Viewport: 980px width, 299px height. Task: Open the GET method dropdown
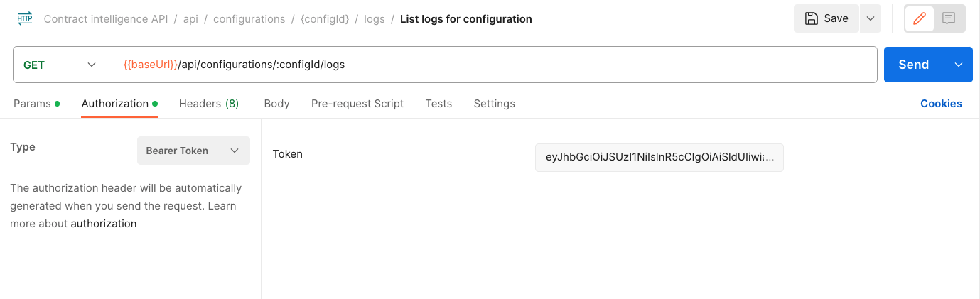60,65
